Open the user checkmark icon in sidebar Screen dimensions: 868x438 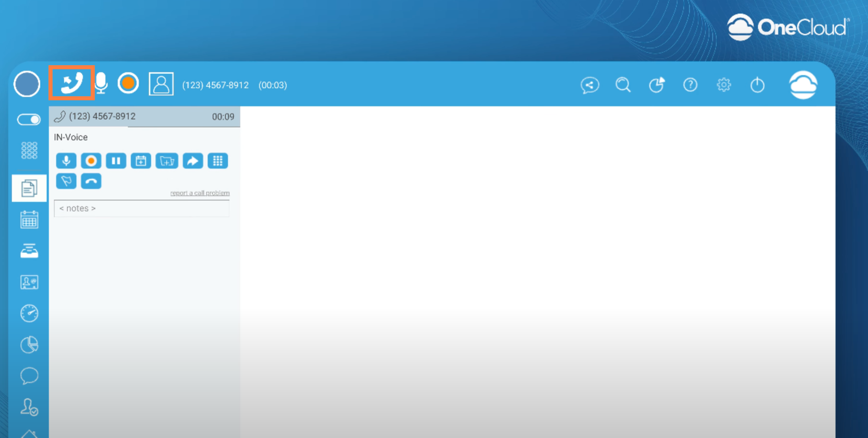[x=29, y=407]
